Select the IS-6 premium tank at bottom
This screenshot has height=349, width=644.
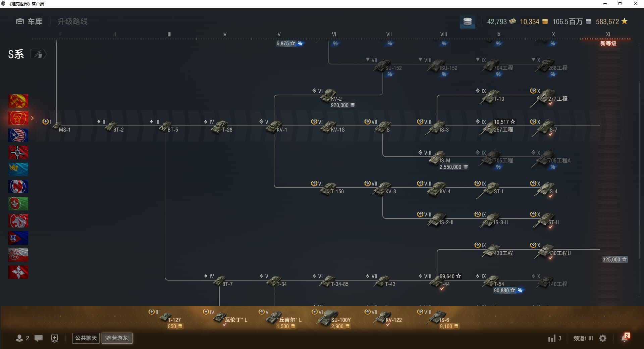point(438,317)
